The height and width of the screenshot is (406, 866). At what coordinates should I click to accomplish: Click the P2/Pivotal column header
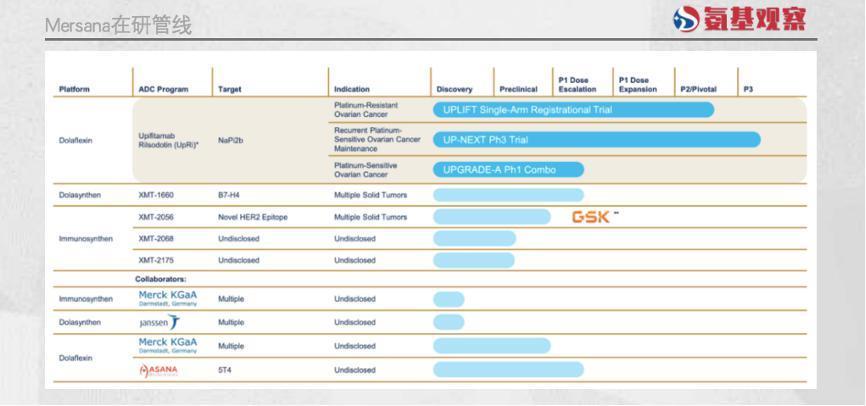[698, 89]
